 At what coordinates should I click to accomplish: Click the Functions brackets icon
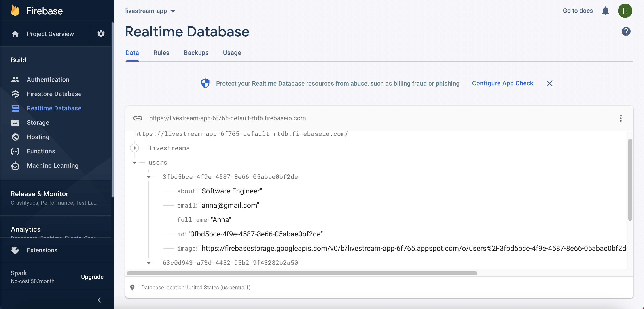(x=15, y=151)
